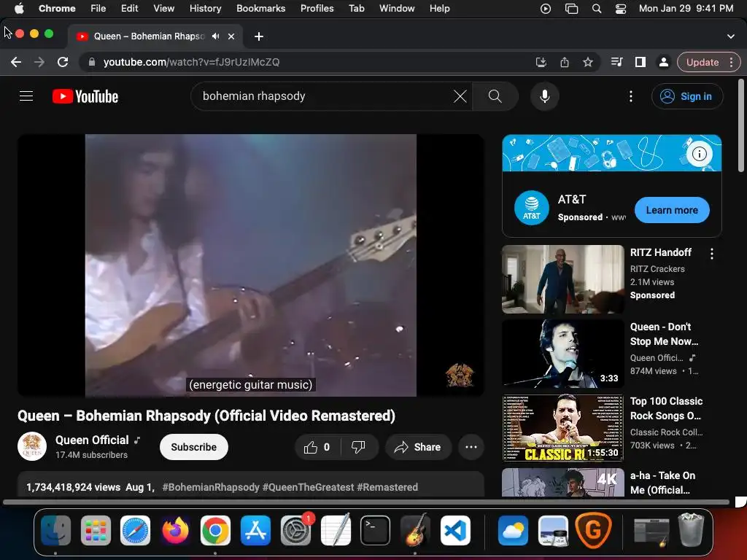Expand the video description box
Image resolution: width=747 pixels, height=560 pixels.
click(x=251, y=485)
